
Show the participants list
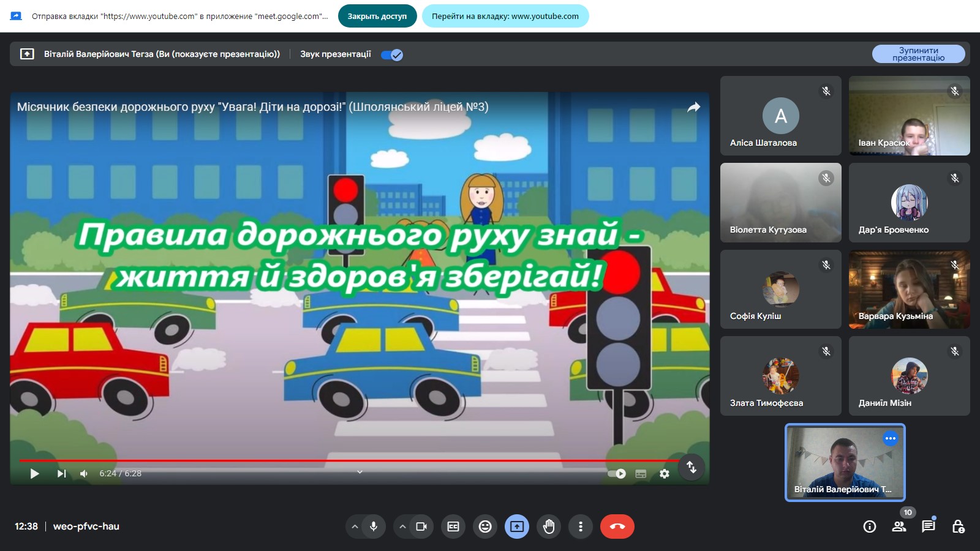[899, 527]
